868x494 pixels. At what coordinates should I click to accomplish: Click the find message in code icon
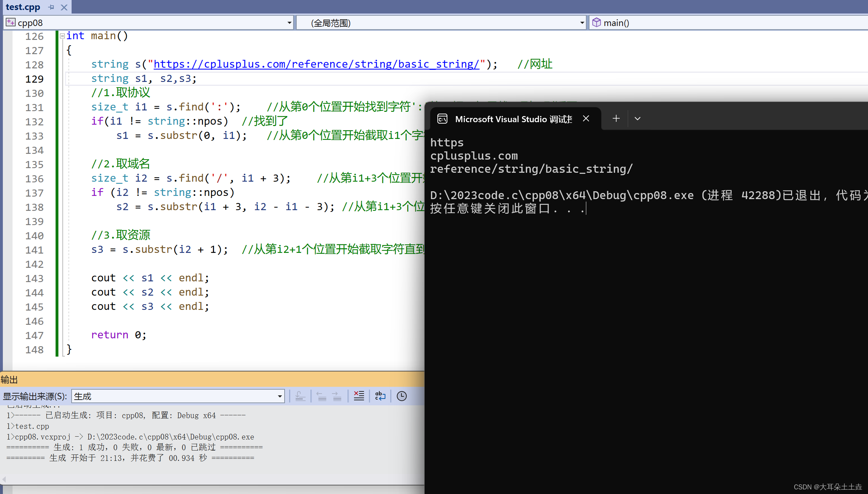coord(300,396)
